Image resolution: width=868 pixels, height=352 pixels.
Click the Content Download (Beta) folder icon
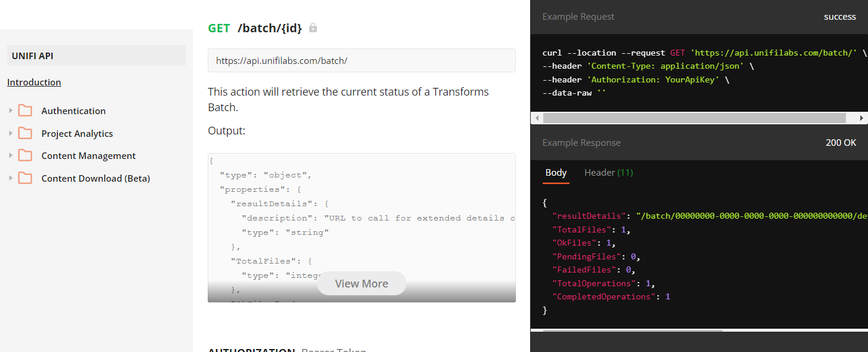point(25,178)
